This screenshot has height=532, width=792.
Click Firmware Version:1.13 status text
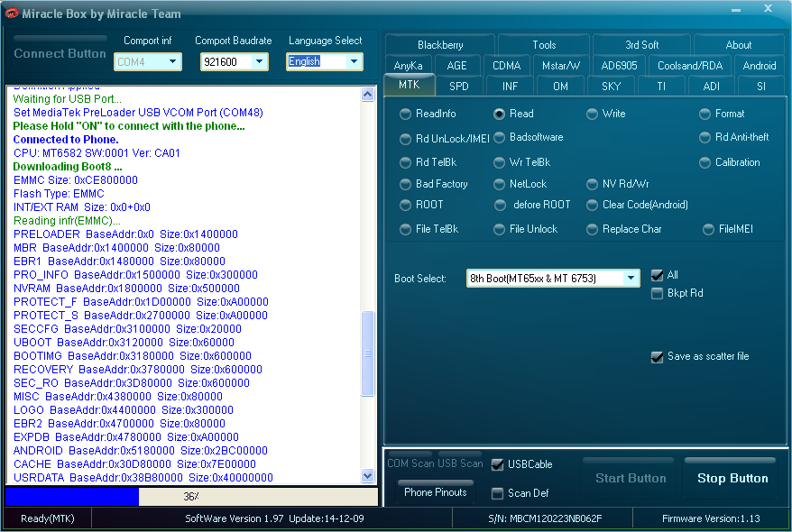[x=711, y=518]
